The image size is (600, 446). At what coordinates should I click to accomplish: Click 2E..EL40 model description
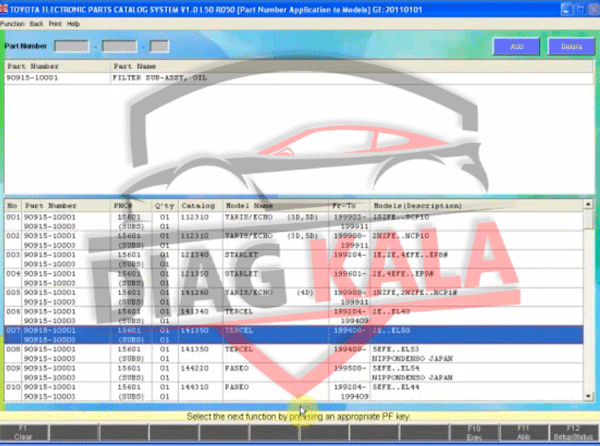[391, 311]
